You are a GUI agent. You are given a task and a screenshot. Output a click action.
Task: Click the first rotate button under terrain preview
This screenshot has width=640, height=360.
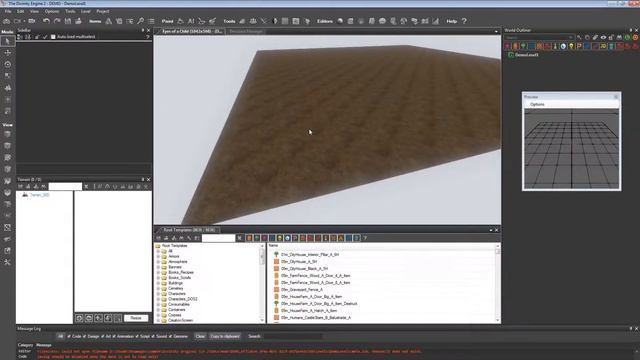click(x=79, y=318)
